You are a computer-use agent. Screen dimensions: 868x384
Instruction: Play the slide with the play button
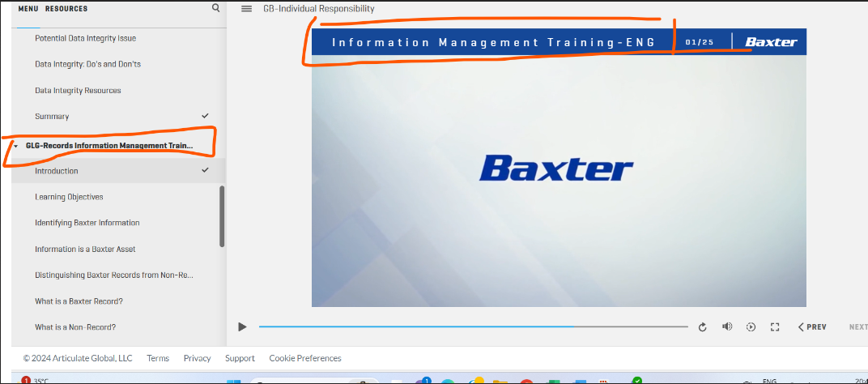[x=242, y=327]
